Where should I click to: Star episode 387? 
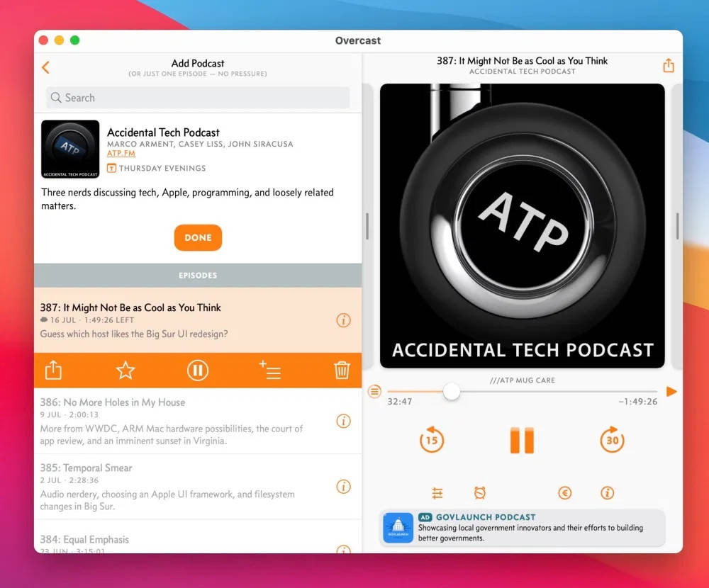pyautogui.click(x=125, y=370)
